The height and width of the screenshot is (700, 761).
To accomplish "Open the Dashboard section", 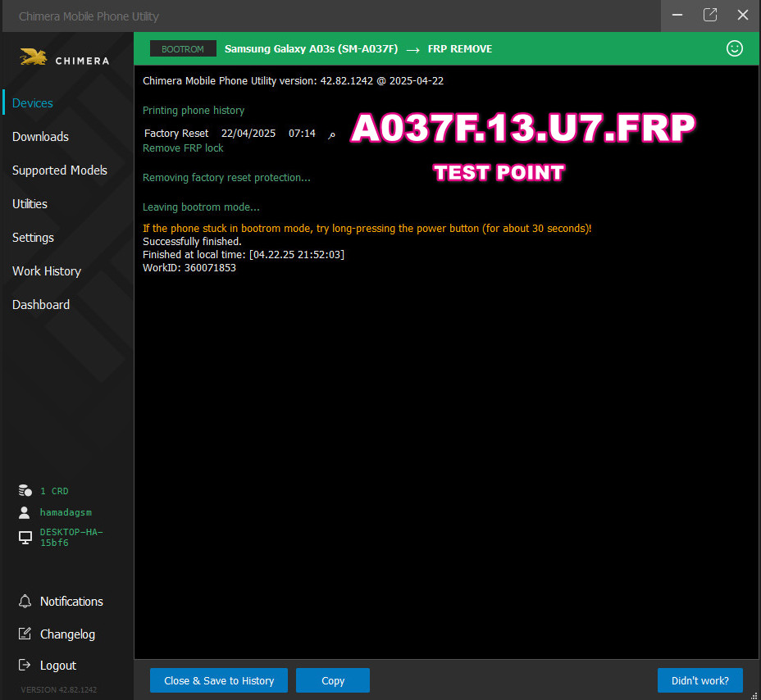I will tap(41, 305).
